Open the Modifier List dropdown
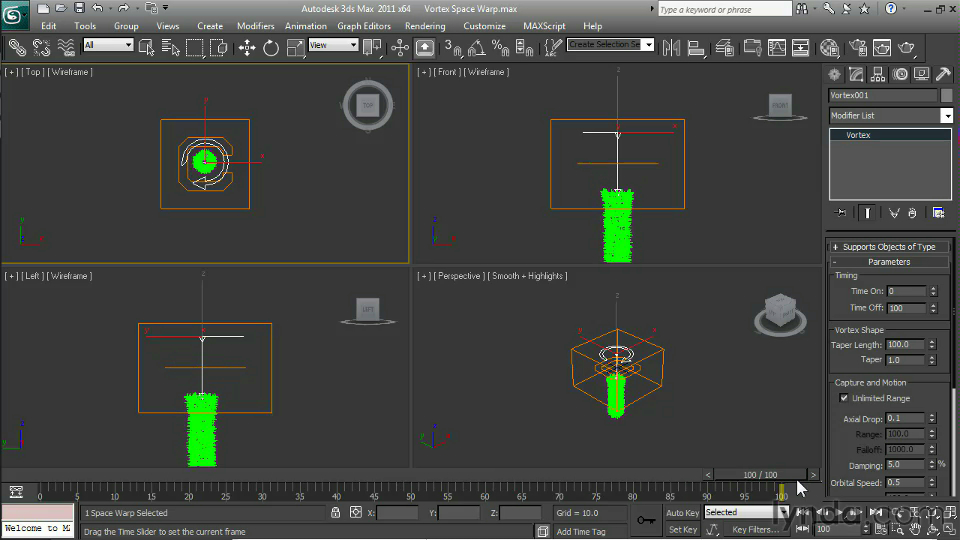 click(891, 115)
